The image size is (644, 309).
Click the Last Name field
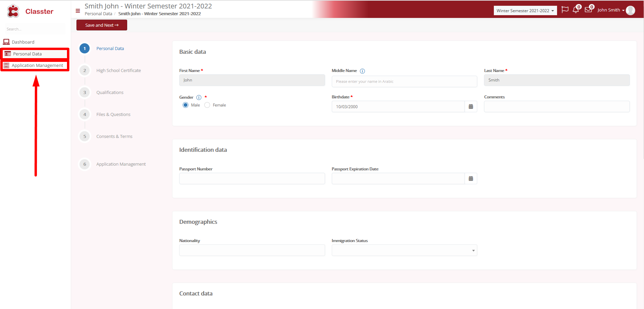click(557, 80)
